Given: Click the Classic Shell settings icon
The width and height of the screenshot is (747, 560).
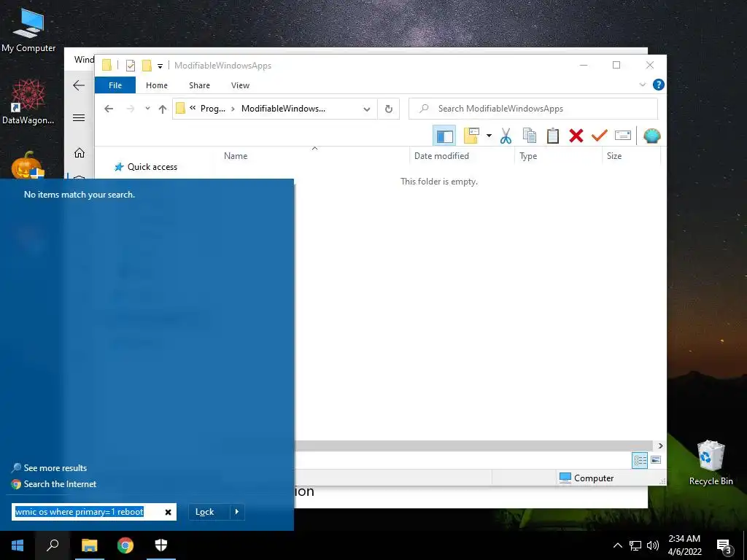Looking at the screenshot, I should (651, 136).
